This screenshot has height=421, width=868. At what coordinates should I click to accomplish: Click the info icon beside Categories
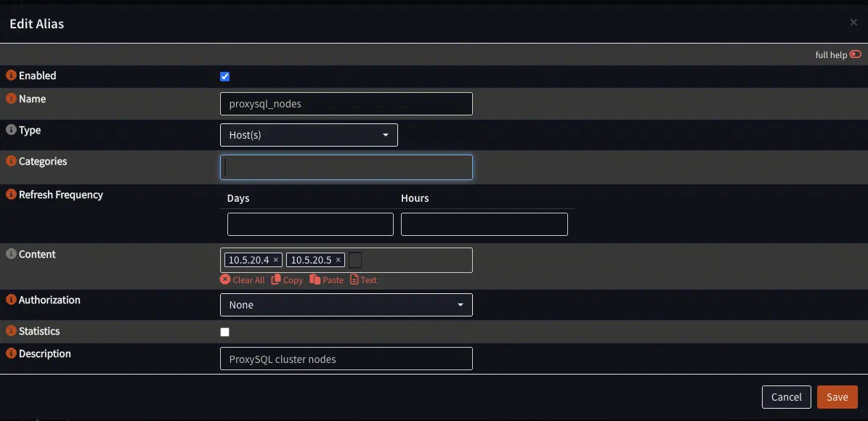pyautogui.click(x=11, y=161)
